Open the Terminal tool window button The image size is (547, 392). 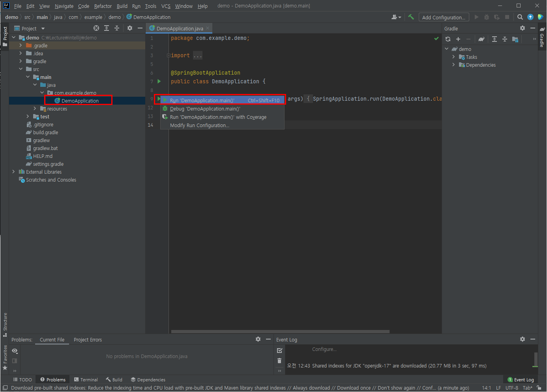click(86, 379)
